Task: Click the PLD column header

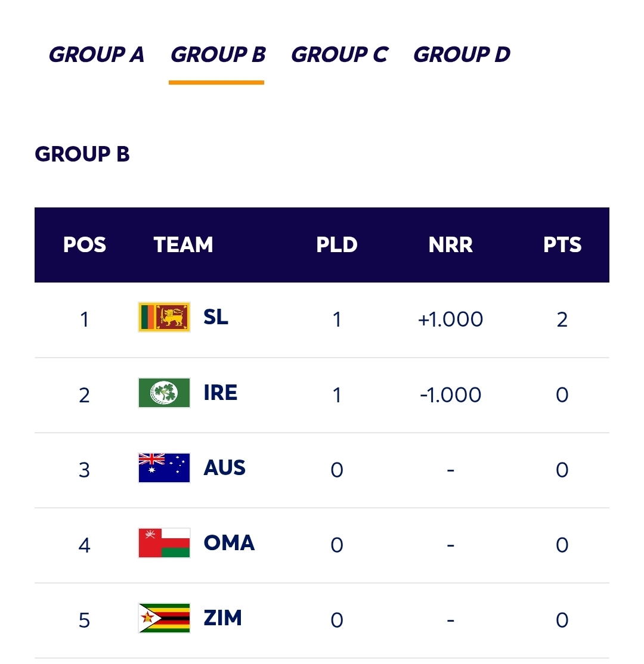Action: pyautogui.click(x=337, y=245)
